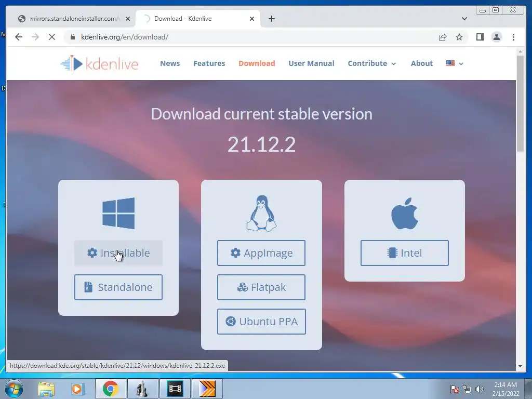Click the scrollbar down arrow
This screenshot has height=399, width=532.
(x=520, y=366)
